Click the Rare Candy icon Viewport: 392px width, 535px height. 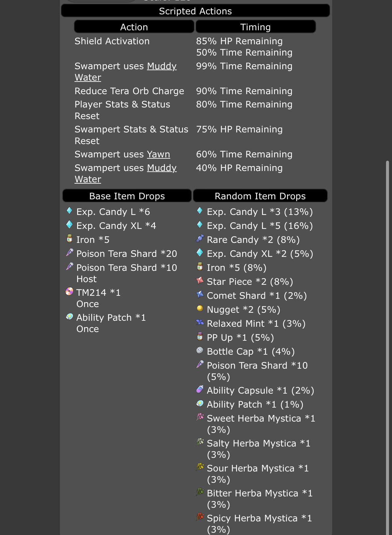[200, 239]
